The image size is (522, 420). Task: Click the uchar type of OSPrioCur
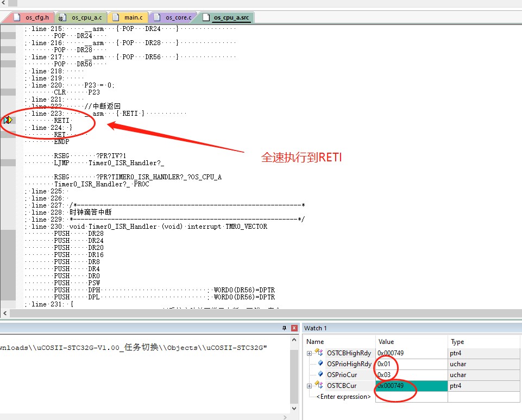458,375
